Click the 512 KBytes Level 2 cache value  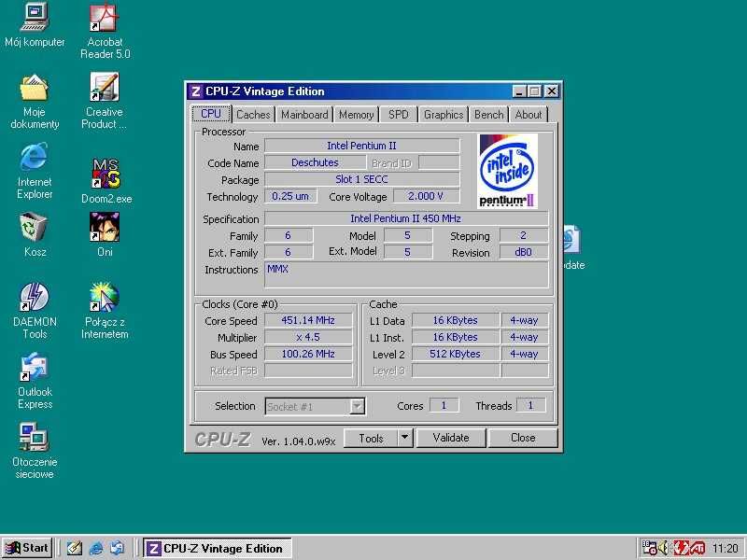point(455,354)
